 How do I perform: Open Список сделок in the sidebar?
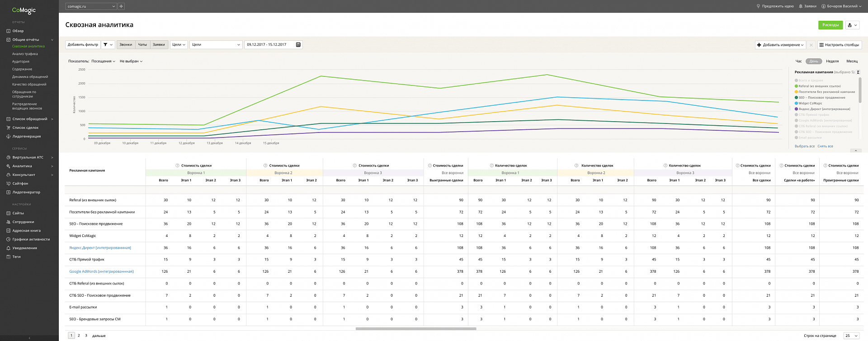(25, 128)
